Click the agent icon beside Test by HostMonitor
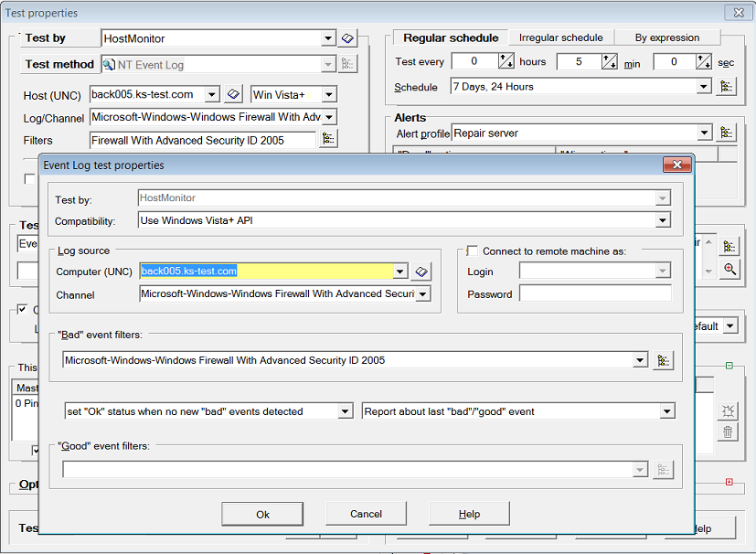 (x=347, y=38)
